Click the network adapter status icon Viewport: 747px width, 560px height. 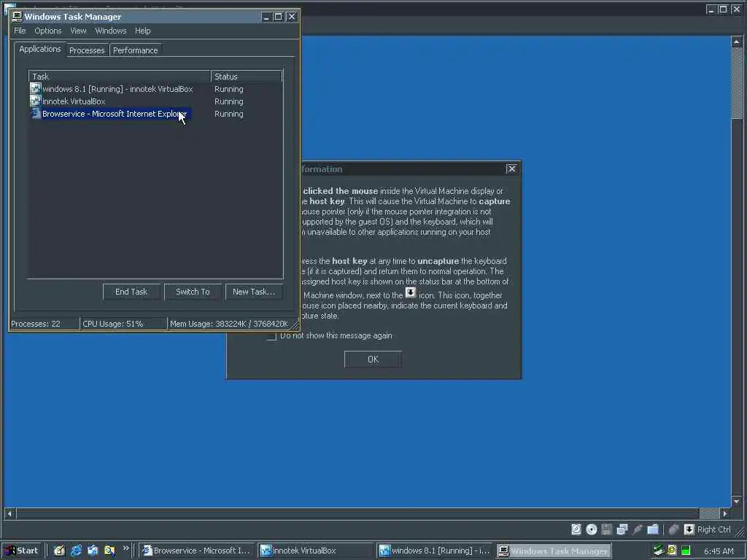[622, 529]
